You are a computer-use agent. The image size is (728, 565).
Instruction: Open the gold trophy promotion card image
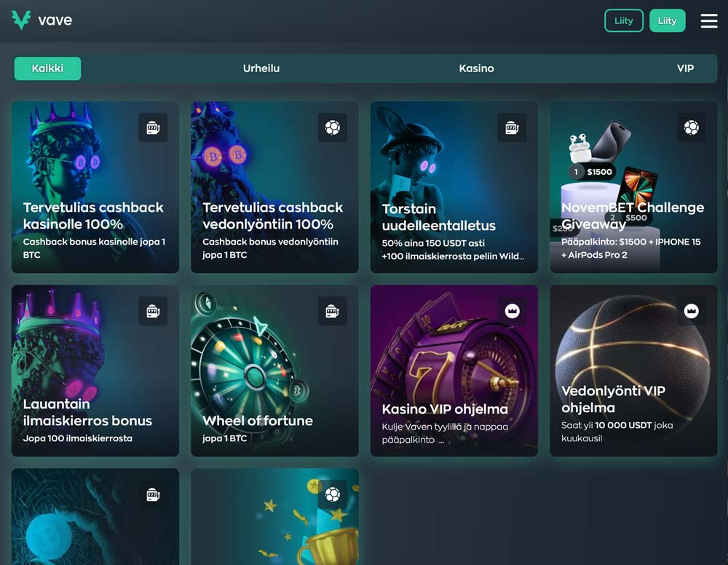click(x=275, y=517)
